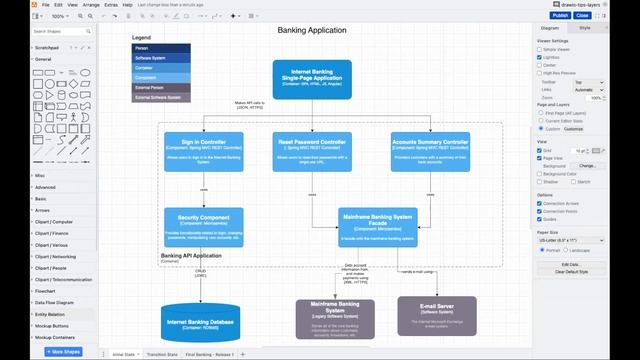
Task: Open the Links dropdown set to Automatic
Action: pos(589,90)
